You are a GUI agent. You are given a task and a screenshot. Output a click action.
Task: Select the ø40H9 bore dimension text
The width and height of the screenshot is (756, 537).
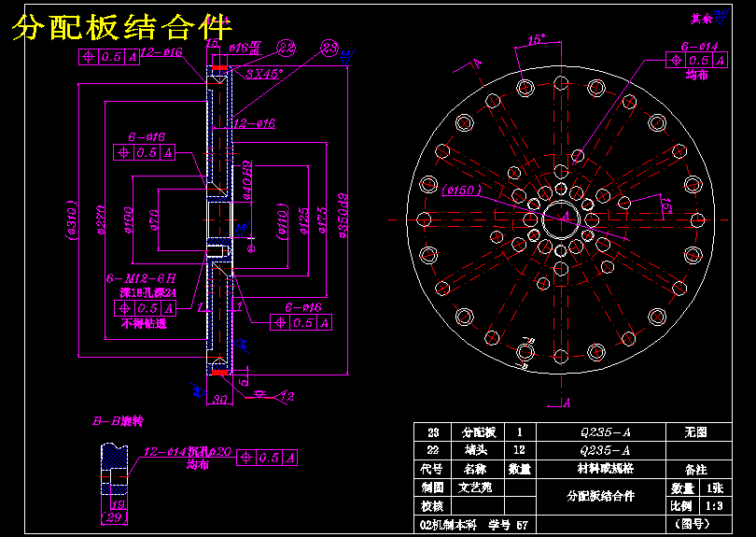tap(246, 180)
